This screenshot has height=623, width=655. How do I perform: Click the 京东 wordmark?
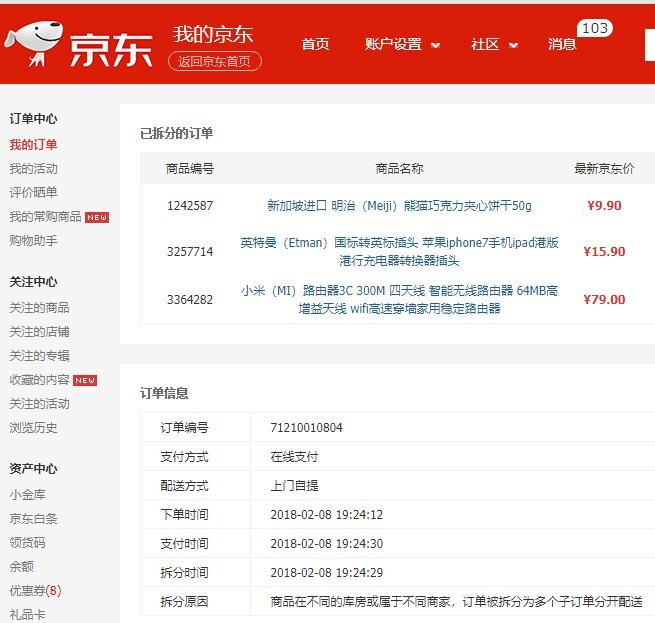coord(111,50)
